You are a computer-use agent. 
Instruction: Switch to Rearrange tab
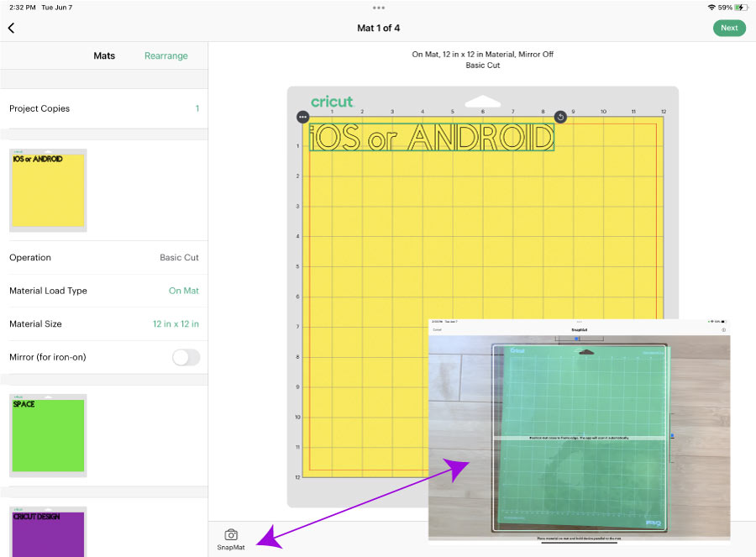165,56
